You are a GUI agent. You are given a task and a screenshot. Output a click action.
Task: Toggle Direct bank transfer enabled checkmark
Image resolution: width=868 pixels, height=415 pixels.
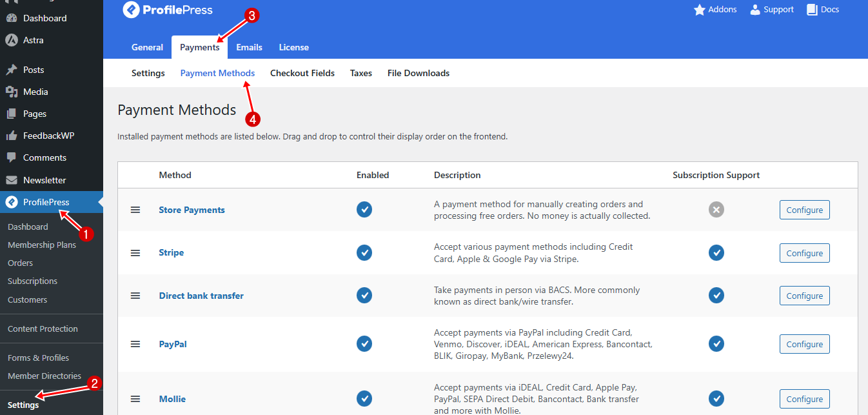pyautogui.click(x=364, y=295)
